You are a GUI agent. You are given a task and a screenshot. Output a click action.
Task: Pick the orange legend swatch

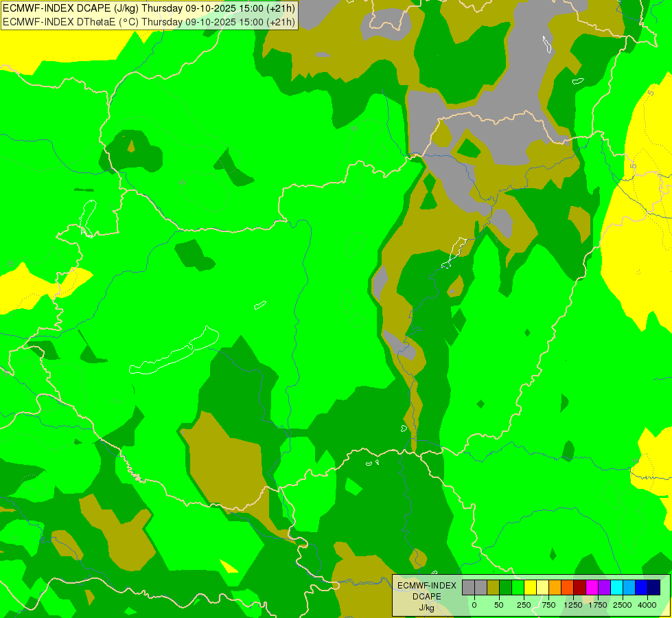(x=555, y=588)
